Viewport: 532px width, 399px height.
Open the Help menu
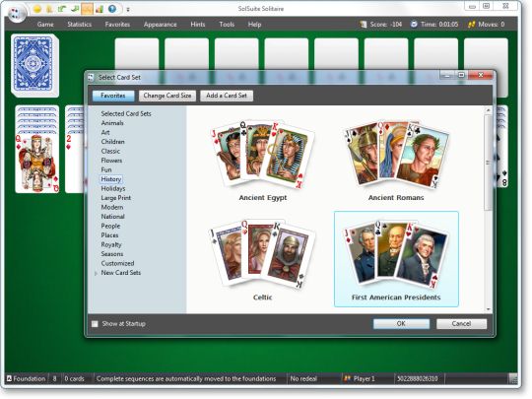click(x=254, y=25)
